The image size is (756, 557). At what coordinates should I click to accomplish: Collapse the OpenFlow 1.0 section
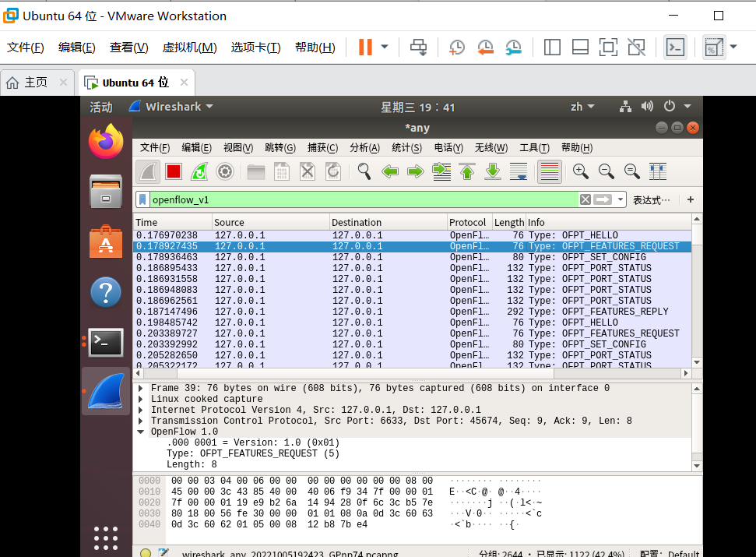pyautogui.click(x=141, y=432)
